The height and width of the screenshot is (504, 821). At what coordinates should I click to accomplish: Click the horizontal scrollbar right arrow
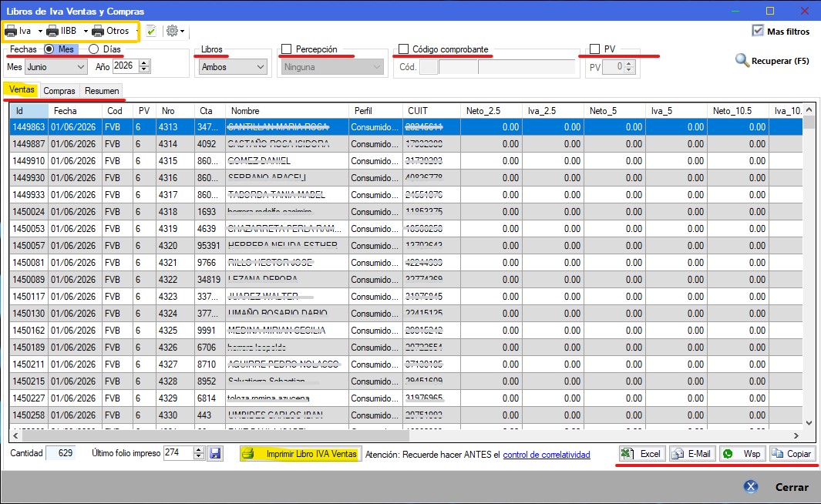(x=796, y=435)
